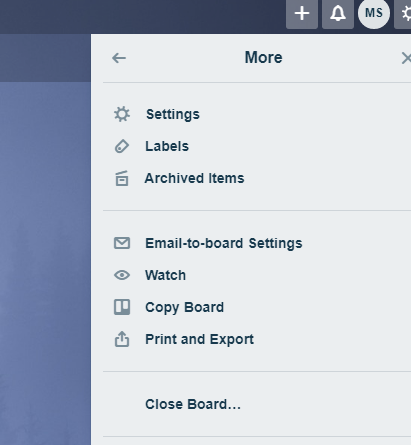Open Print and Export

click(199, 339)
